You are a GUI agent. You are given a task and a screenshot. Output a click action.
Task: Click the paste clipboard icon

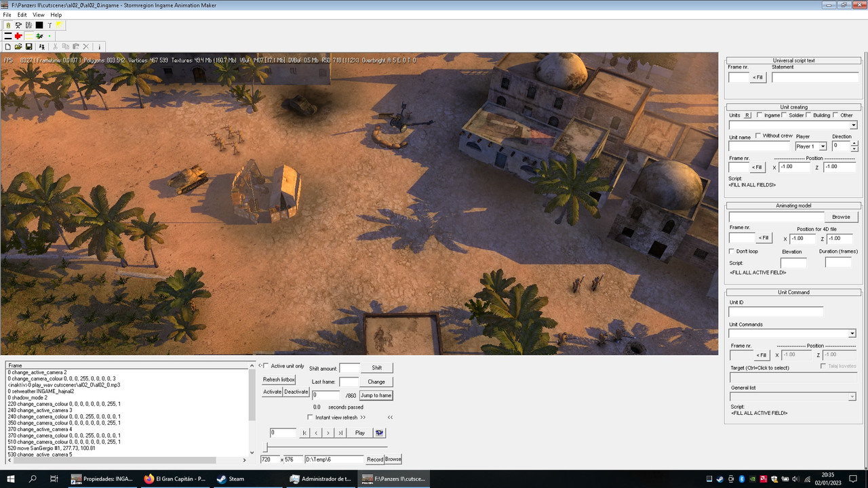pos(76,47)
